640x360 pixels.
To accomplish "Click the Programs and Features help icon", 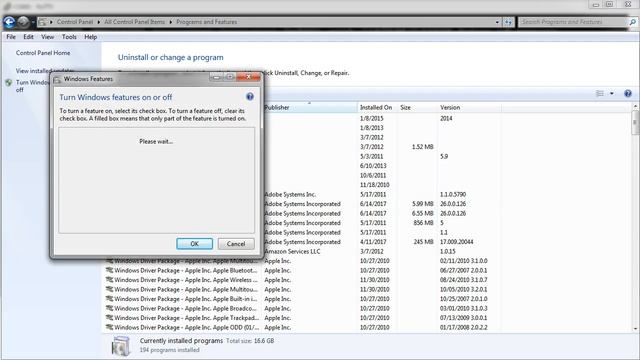I will point(628,93).
